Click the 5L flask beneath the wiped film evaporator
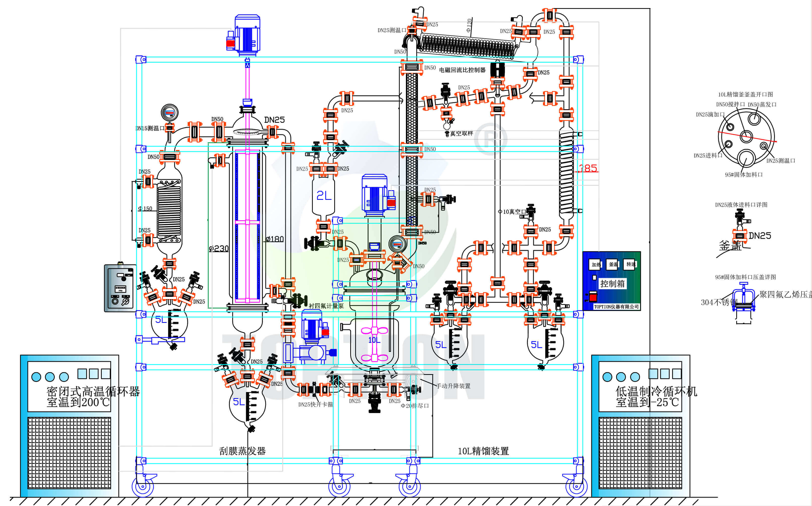Screen dimensions: 812x506 point(247,404)
